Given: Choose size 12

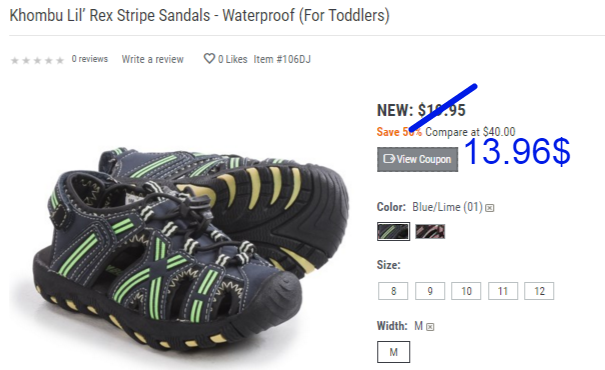Looking at the screenshot, I should click(x=539, y=291).
